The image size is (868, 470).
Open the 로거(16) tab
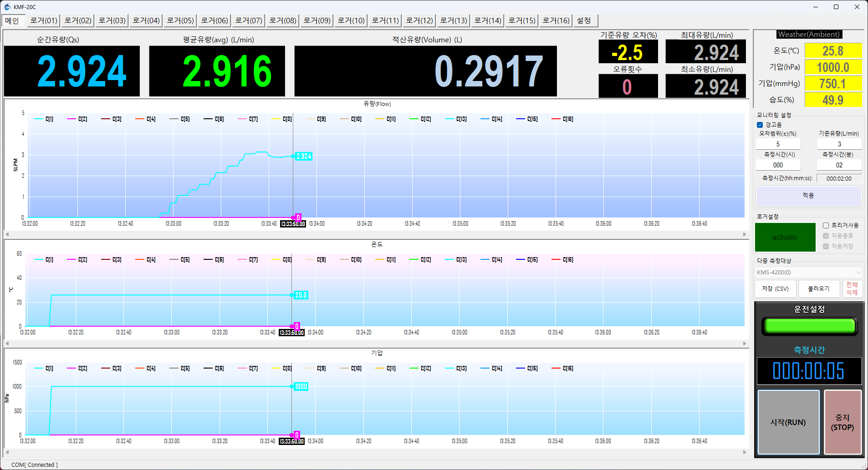[556, 20]
